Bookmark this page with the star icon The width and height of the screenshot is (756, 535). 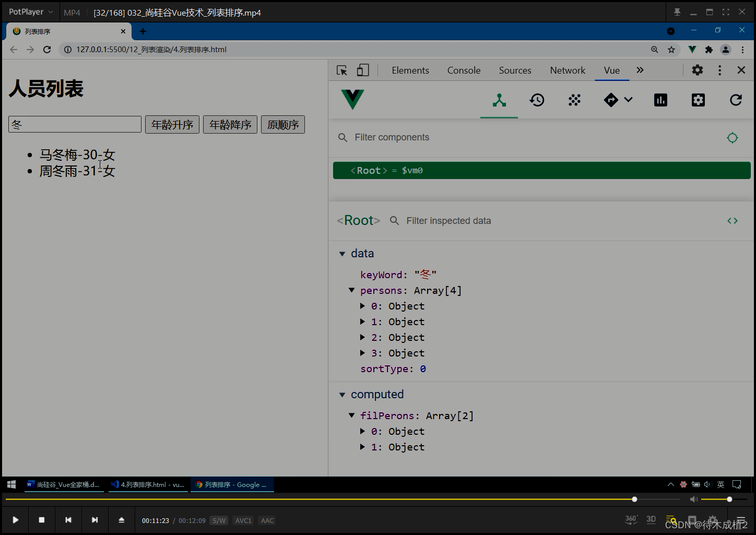coord(671,50)
